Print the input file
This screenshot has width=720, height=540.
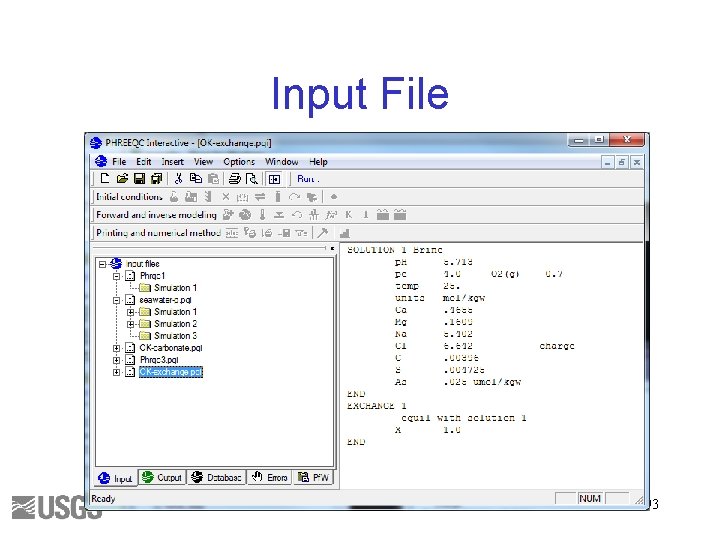pyautogui.click(x=235, y=179)
